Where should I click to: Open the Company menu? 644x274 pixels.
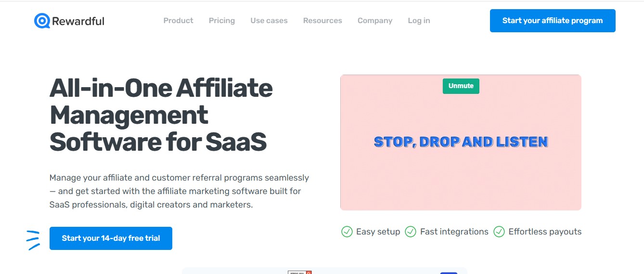tap(375, 21)
